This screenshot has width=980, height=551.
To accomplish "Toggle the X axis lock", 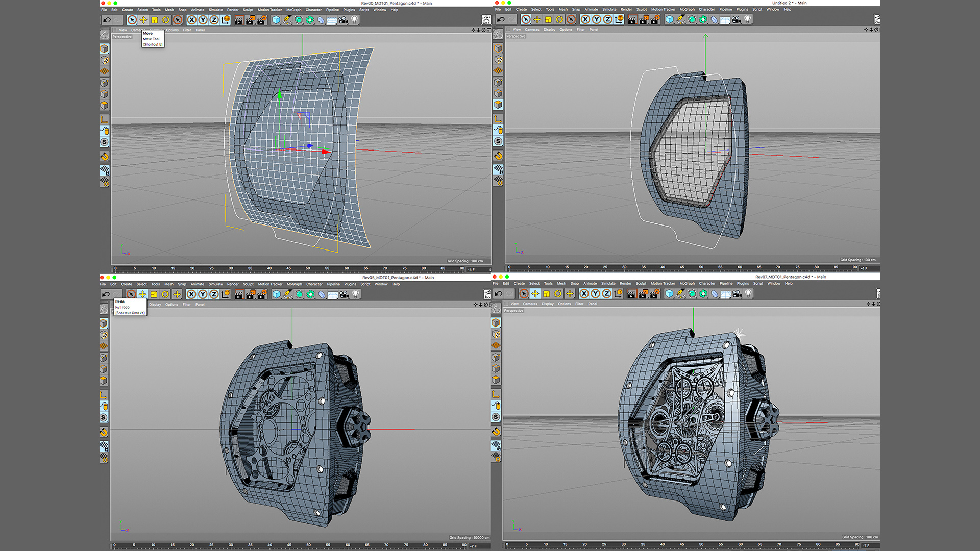I will 192,19.
